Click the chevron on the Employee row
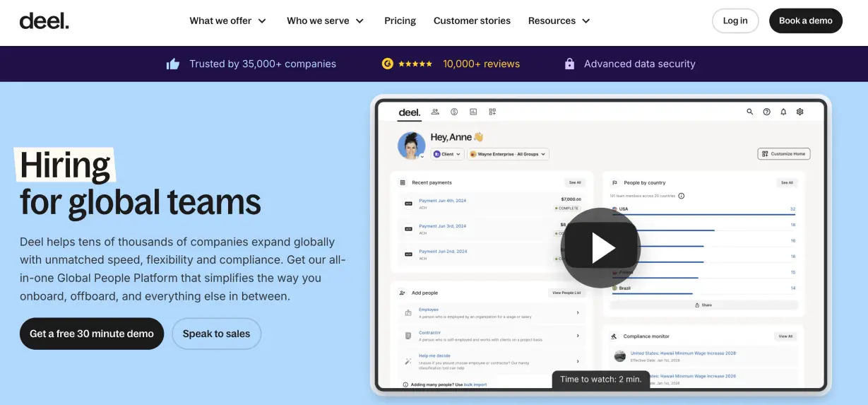868x405 pixels. pyautogui.click(x=578, y=312)
